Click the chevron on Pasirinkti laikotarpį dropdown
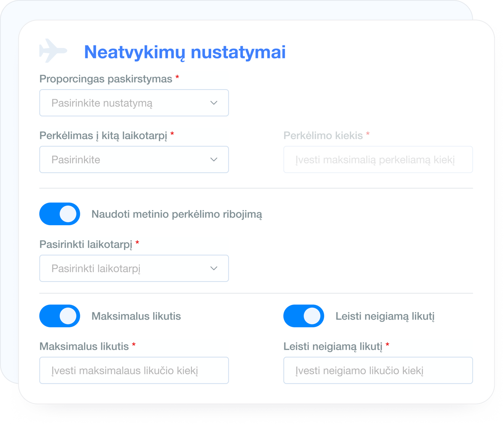The image size is (504, 424). tap(214, 268)
